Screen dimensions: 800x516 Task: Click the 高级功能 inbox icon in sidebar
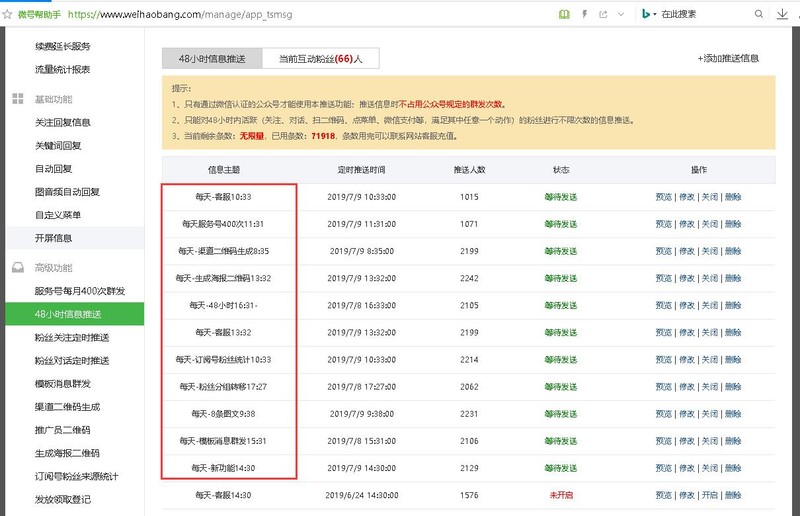pos(17,268)
